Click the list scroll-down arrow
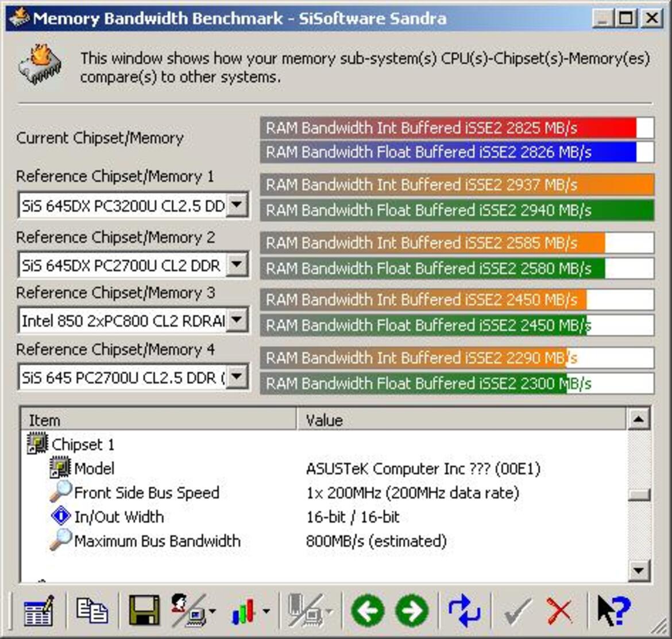This screenshot has height=639, width=672. pyautogui.click(x=639, y=570)
